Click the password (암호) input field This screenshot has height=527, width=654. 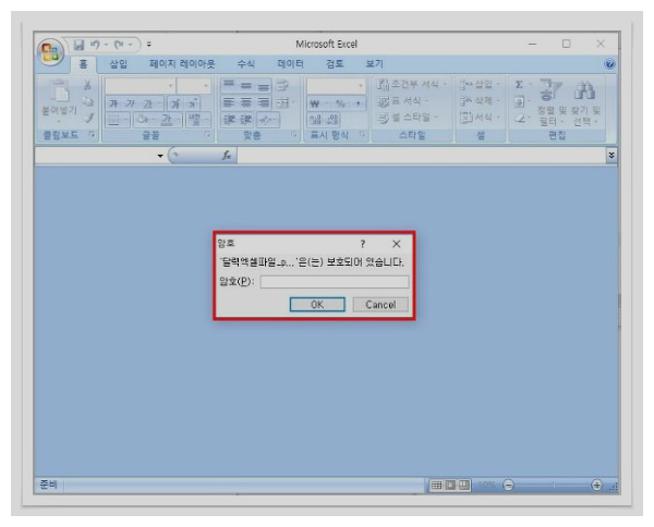point(335,282)
